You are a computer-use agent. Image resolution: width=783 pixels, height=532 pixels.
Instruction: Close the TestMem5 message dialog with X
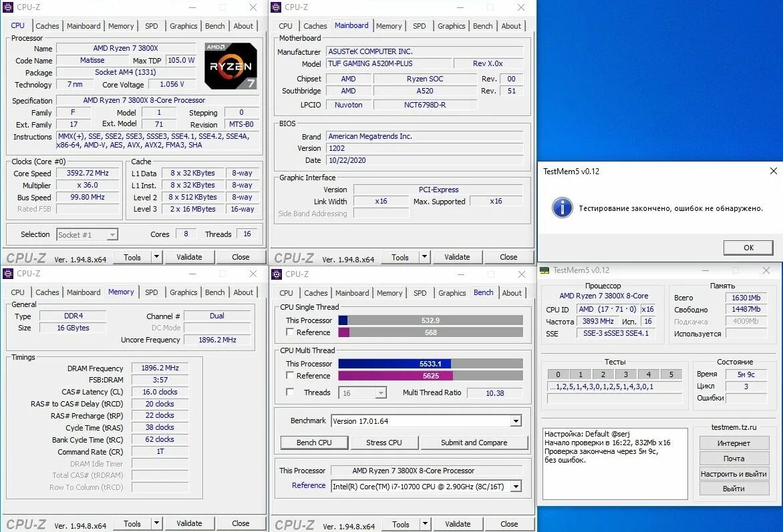(773, 171)
